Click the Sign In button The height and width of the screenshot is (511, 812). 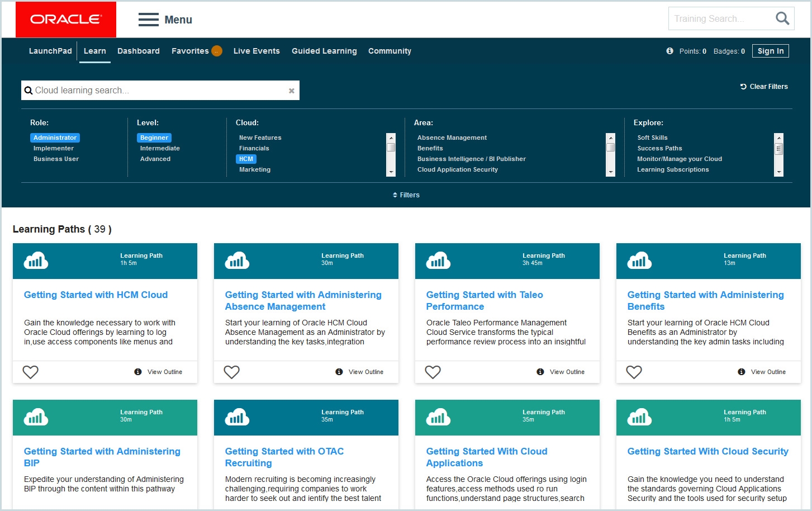click(x=770, y=51)
